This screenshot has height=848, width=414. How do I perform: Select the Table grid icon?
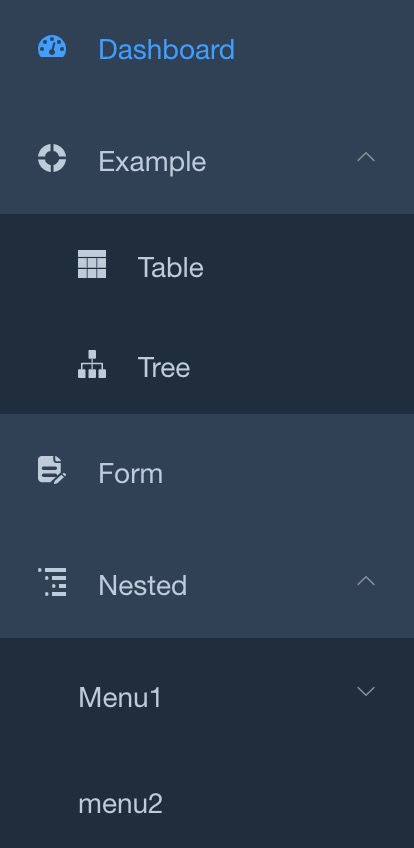[92, 264]
